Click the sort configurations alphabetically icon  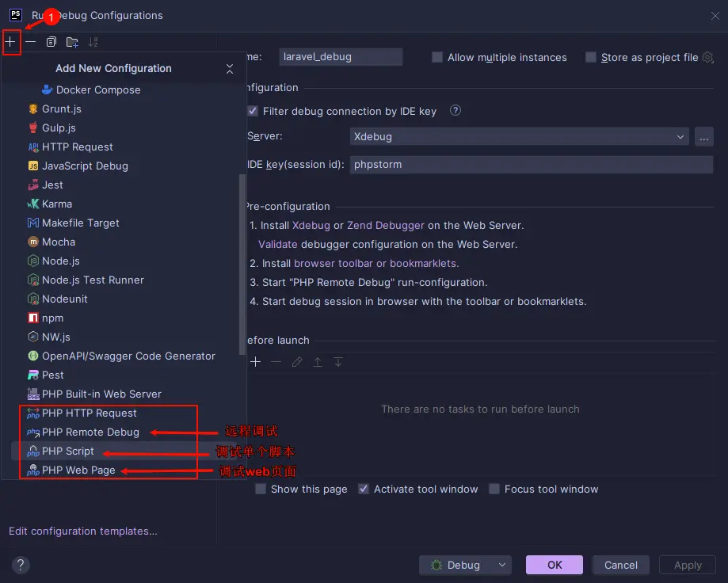click(93, 42)
